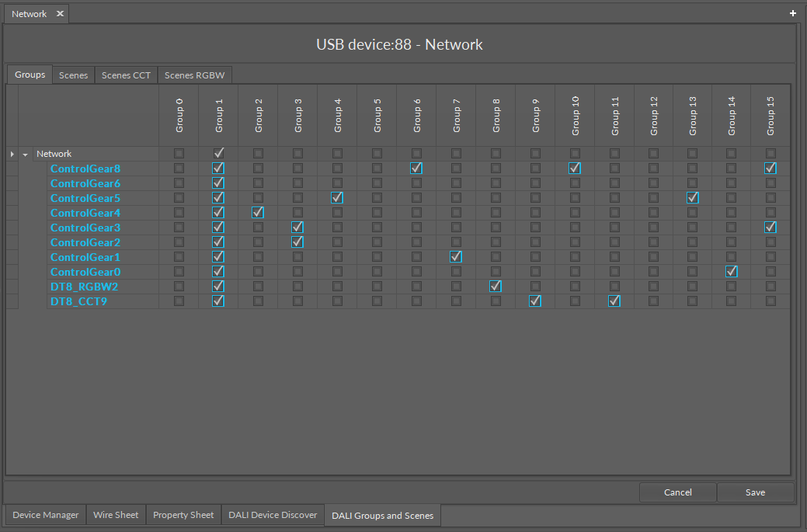Uncheck ControlGear0 Group 14 checkbox
807x532 pixels.
732,272
